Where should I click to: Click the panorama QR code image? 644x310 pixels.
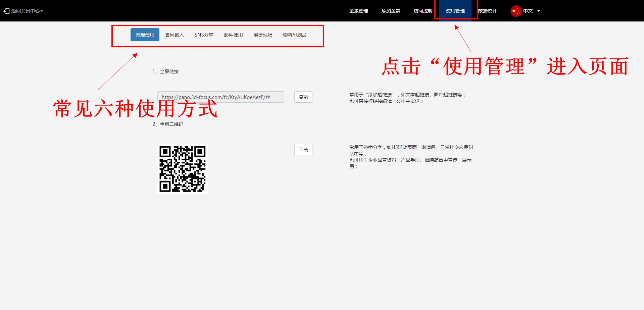tap(183, 169)
